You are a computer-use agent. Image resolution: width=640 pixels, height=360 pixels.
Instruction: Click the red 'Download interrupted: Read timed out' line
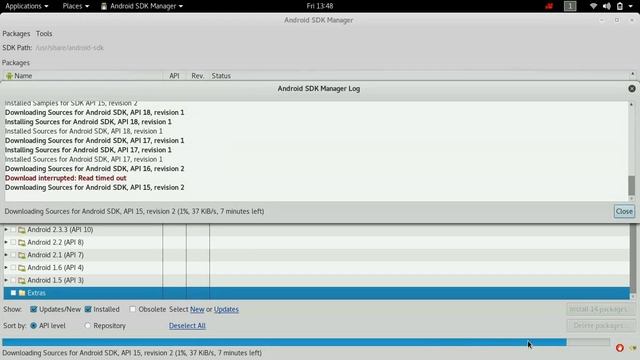pos(66,178)
